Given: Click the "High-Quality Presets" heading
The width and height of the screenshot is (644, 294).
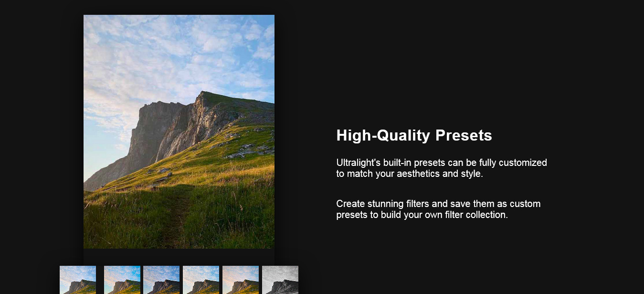Looking at the screenshot, I should pos(414,135).
